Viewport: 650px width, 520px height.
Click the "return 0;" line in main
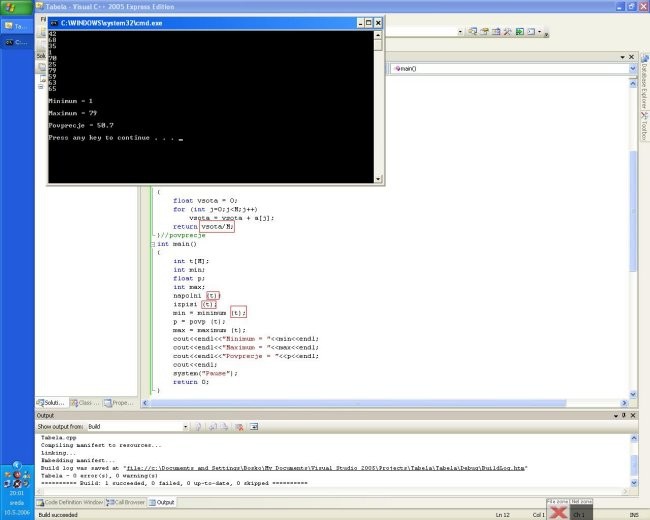tap(191, 382)
